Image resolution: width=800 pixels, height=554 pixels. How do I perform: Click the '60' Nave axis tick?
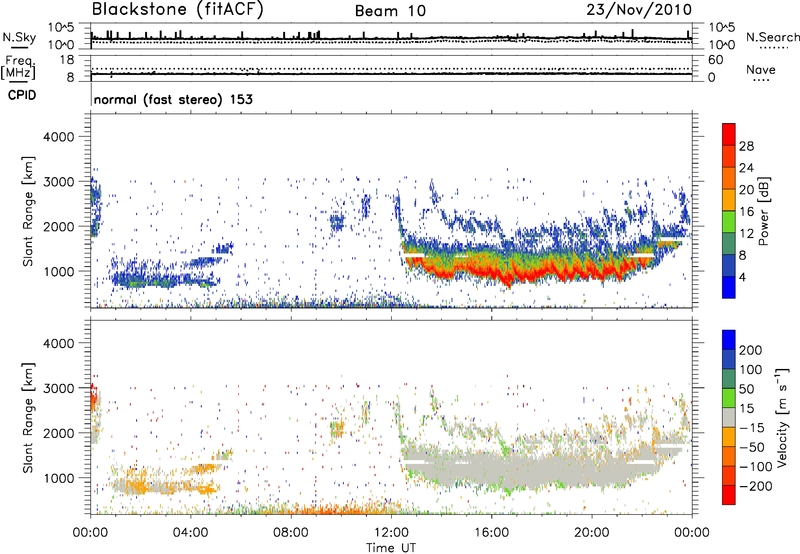coord(715,60)
